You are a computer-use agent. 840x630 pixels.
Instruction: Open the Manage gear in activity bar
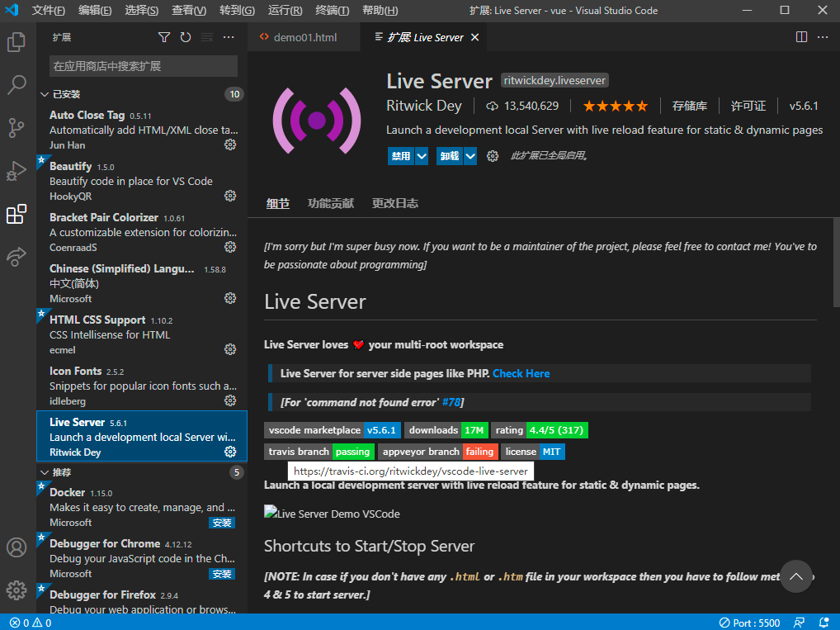point(17,590)
